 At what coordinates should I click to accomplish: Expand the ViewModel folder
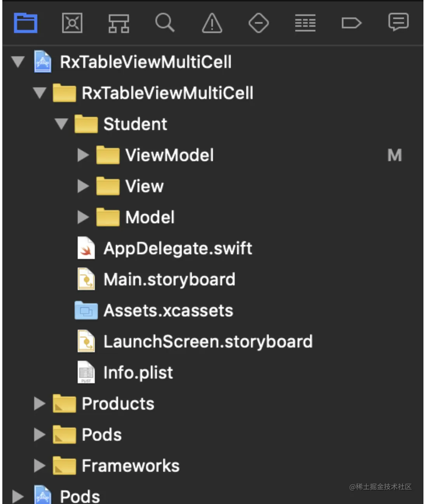click(x=83, y=155)
